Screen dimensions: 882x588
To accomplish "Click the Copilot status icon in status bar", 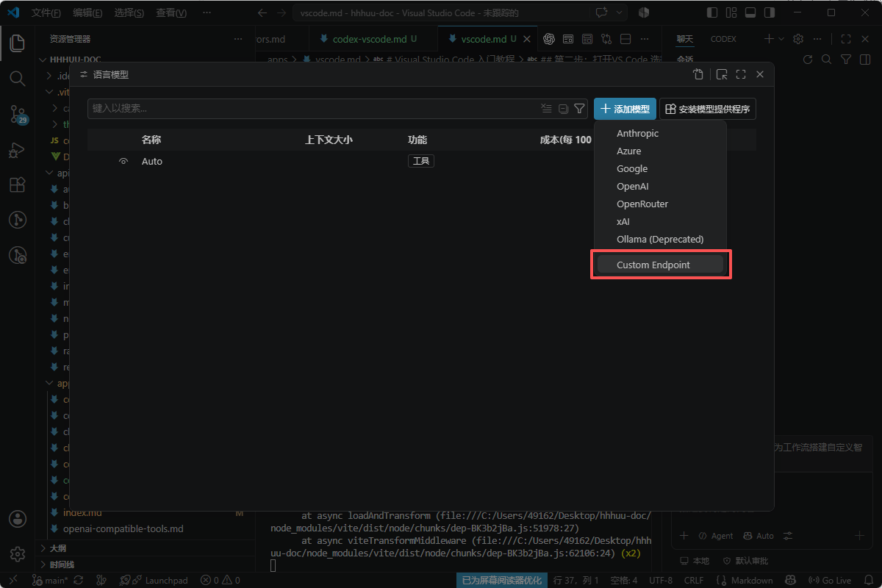I will (791, 580).
